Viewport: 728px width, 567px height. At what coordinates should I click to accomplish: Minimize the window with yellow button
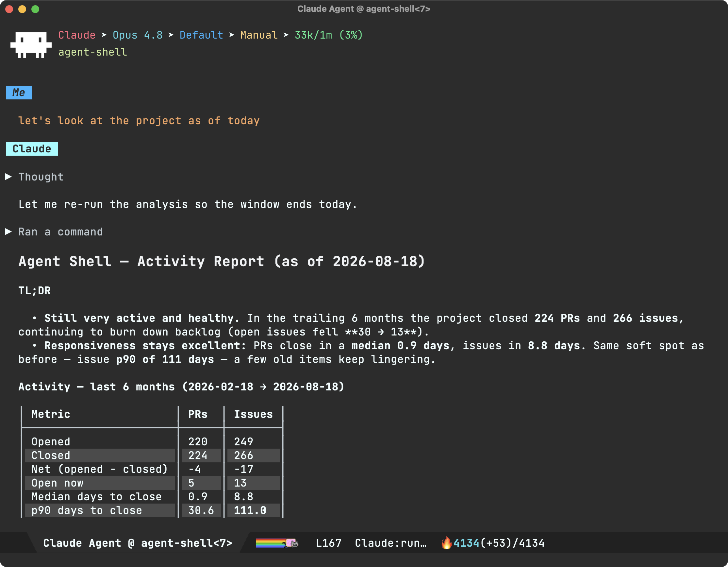(x=22, y=9)
